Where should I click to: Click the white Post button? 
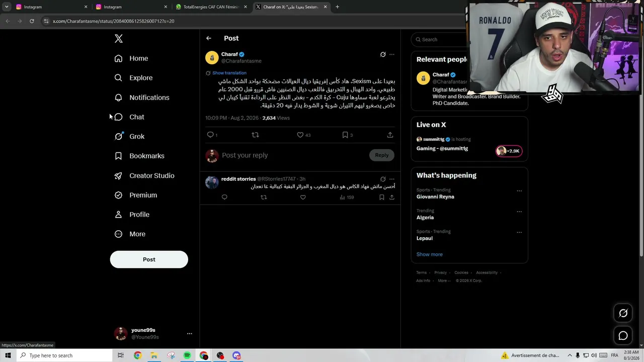[149, 259]
